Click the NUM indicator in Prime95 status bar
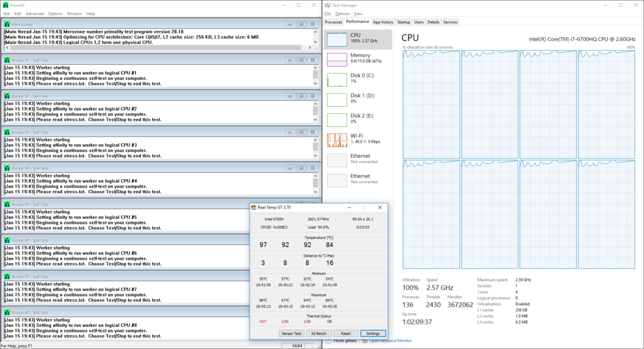Screen dimensions: 644x349 (297, 346)
